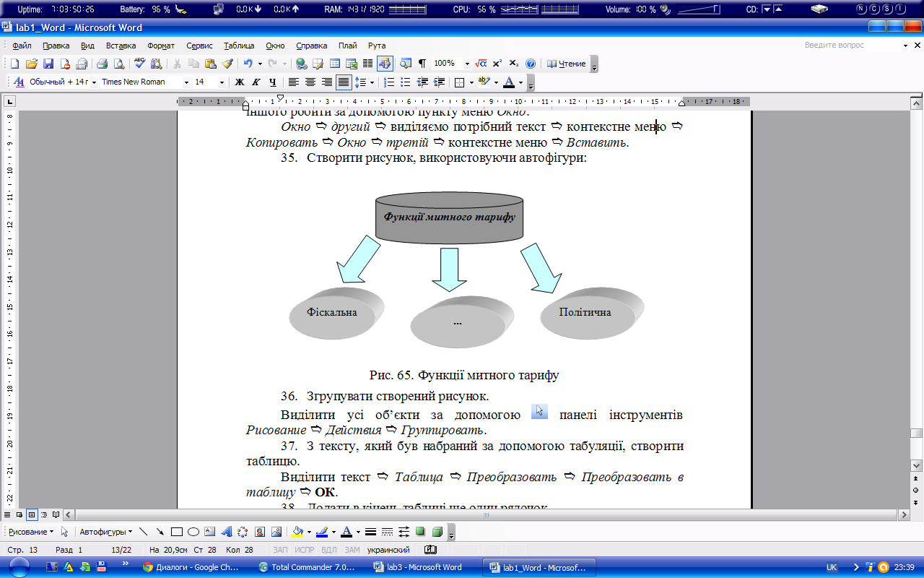924x578 pixels.
Task: Toggle Show/Hide paragraph marks
Action: coord(422,64)
